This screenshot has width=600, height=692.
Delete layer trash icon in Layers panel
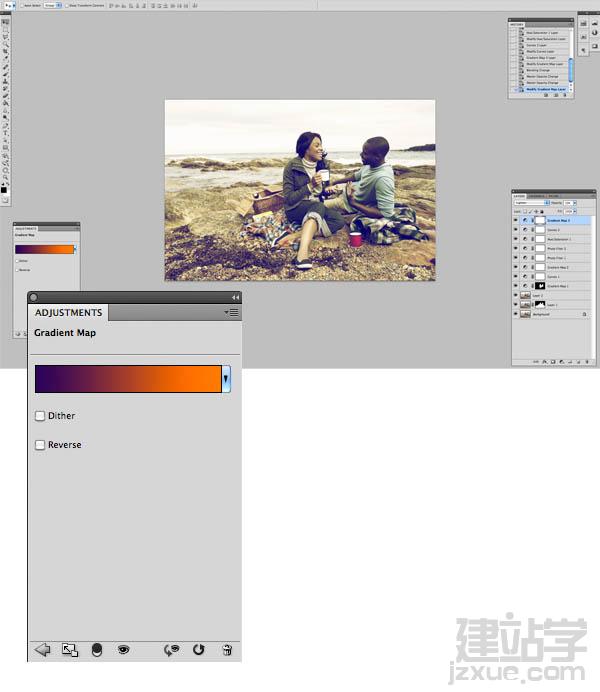(587, 362)
